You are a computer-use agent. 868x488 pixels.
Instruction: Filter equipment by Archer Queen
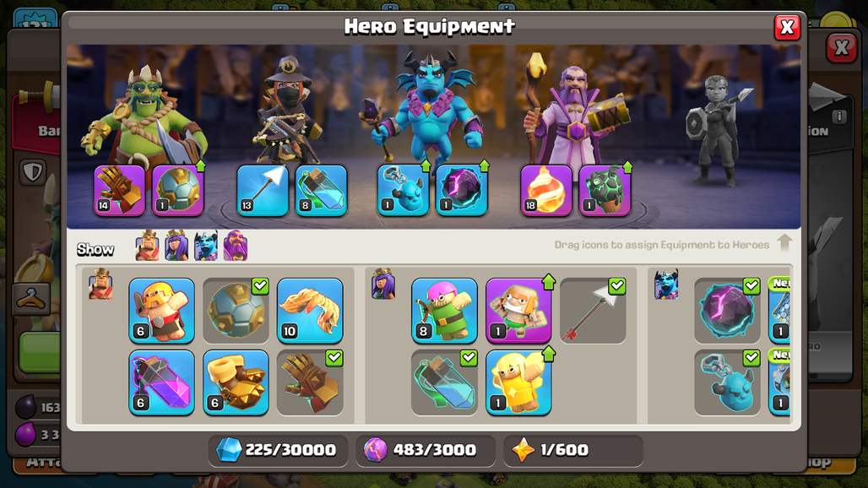coord(176,246)
